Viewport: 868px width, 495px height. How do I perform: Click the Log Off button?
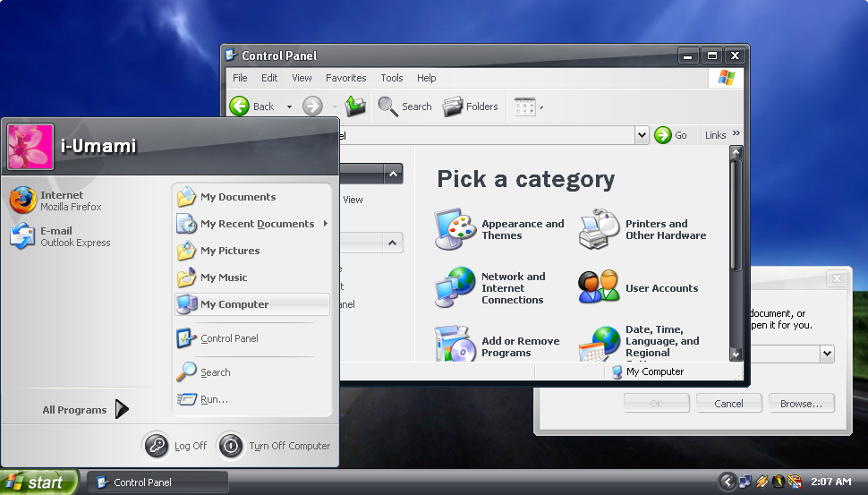176,446
